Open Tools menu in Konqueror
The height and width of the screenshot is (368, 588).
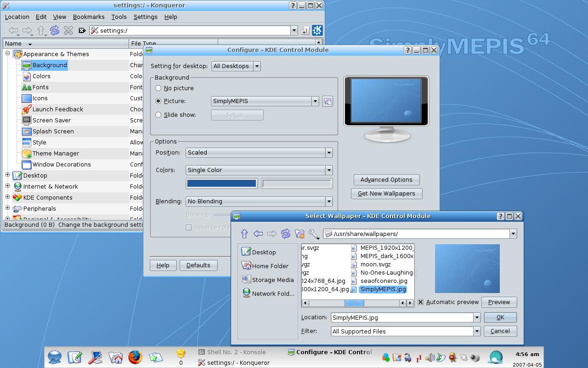[119, 17]
